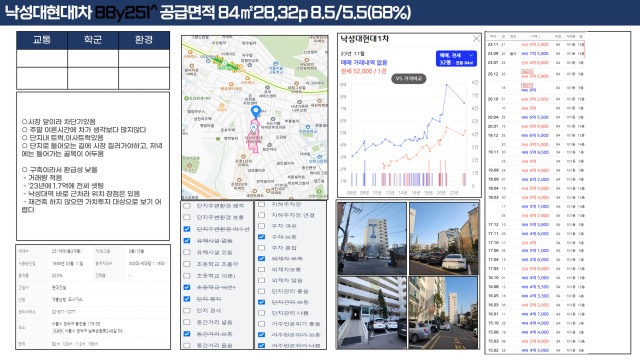Viewport: 640px width, 360px height.
Task: Check the 지하주차장 연결 checkbox
Action: (262, 215)
